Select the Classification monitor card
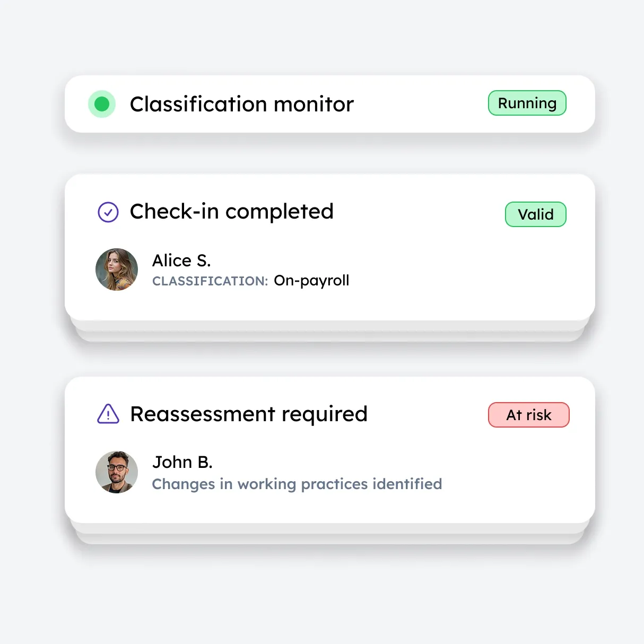 click(330, 104)
